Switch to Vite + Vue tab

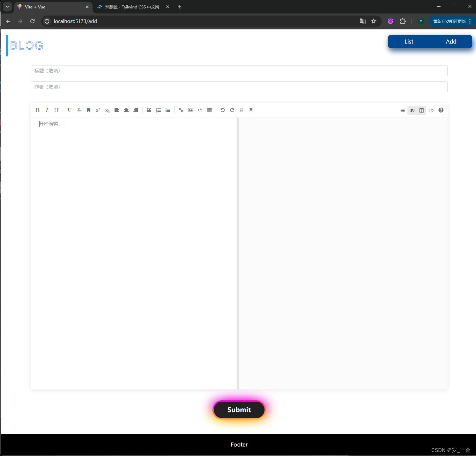point(53,7)
